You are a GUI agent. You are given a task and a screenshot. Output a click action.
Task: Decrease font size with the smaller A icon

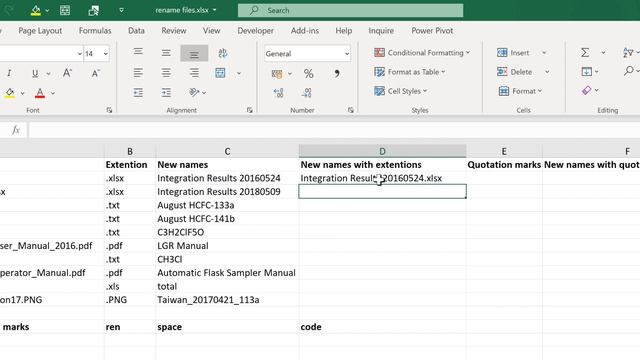pyautogui.click(x=96, y=73)
